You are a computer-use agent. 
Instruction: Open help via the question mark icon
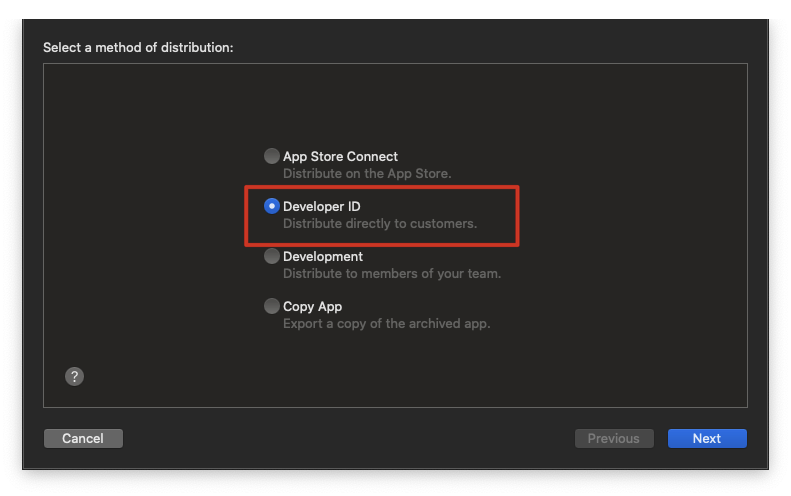point(74,376)
